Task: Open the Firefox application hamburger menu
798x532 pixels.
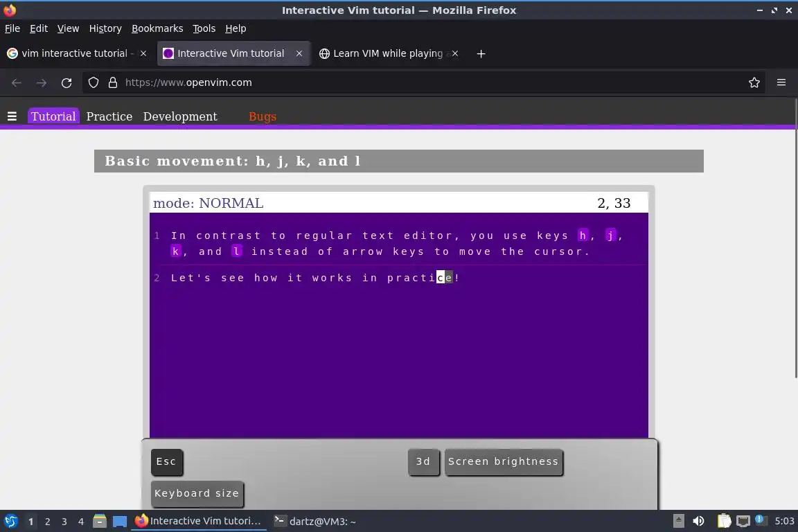Action: click(781, 82)
